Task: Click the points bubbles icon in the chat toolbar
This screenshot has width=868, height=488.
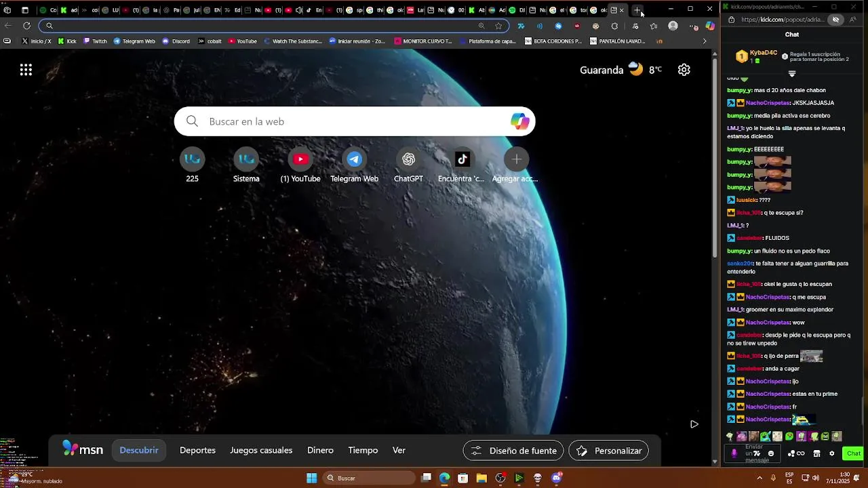Action: [x=791, y=453]
